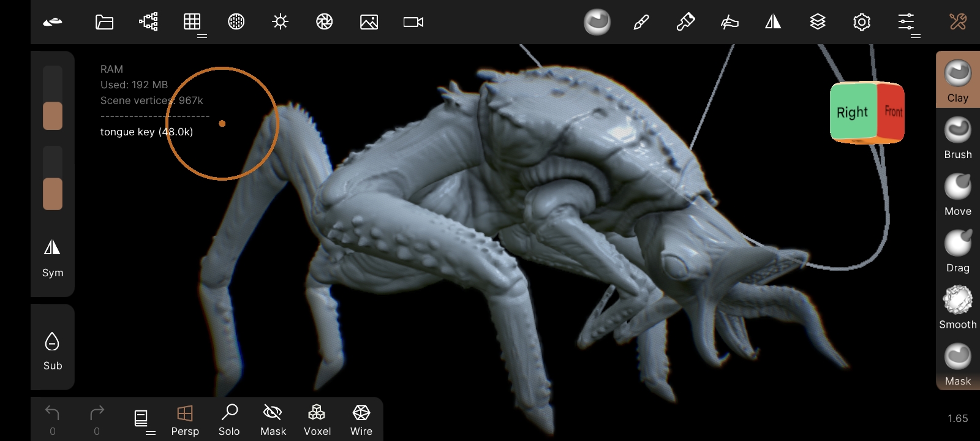Open the Material sphere menu
The width and height of the screenshot is (980, 441).
pyautogui.click(x=236, y=22)
